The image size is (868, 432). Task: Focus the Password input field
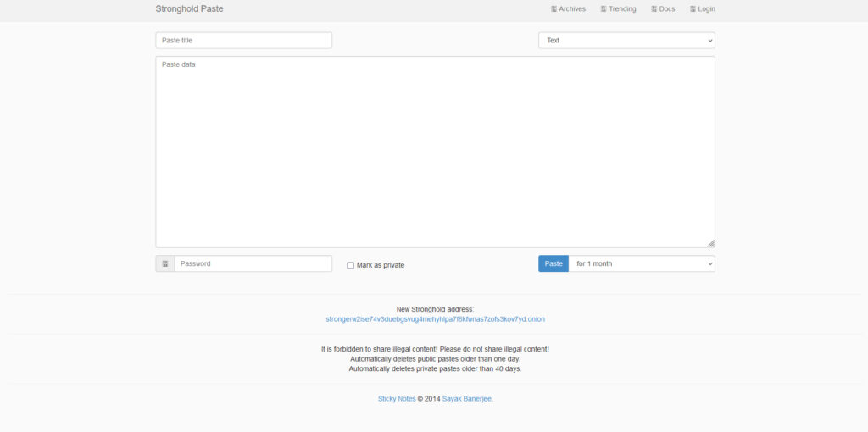(253, 263)
